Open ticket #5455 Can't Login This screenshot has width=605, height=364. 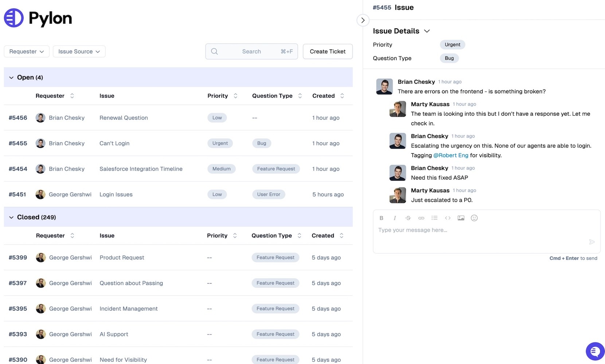coord(178,143)
